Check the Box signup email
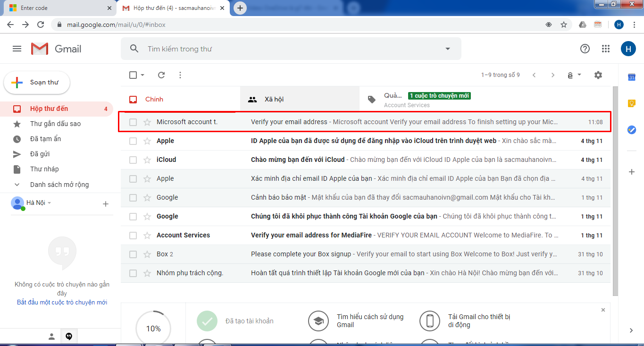Image resolution: width=644 pixels, height=346 pixels. point(133,254)
